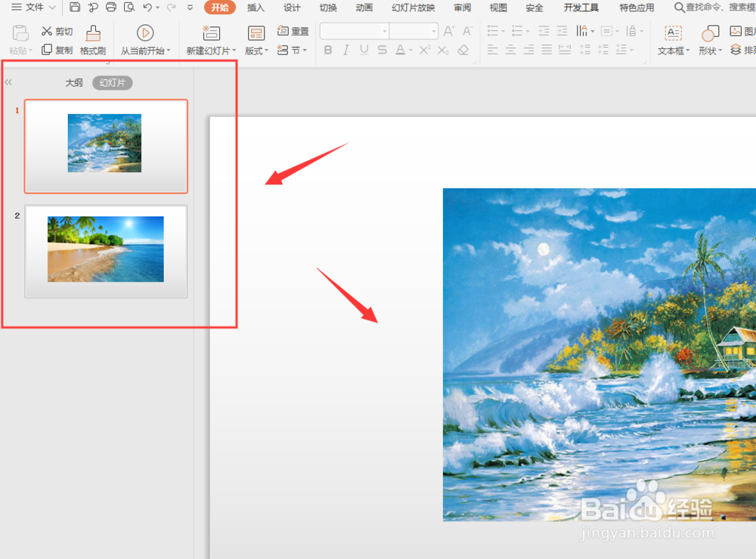756x559 pixels.
Task: Open the File (文件) menu
Action: (33, 8)
